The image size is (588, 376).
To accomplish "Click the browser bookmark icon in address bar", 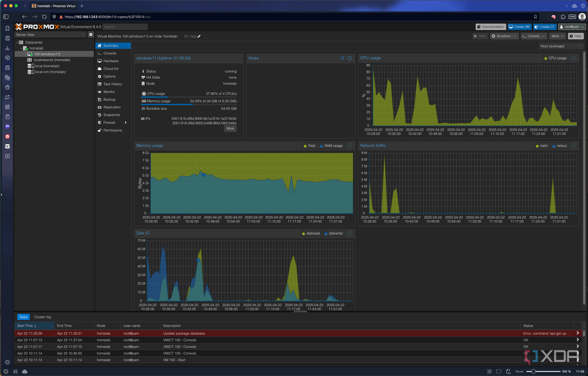I will point(535,17).
